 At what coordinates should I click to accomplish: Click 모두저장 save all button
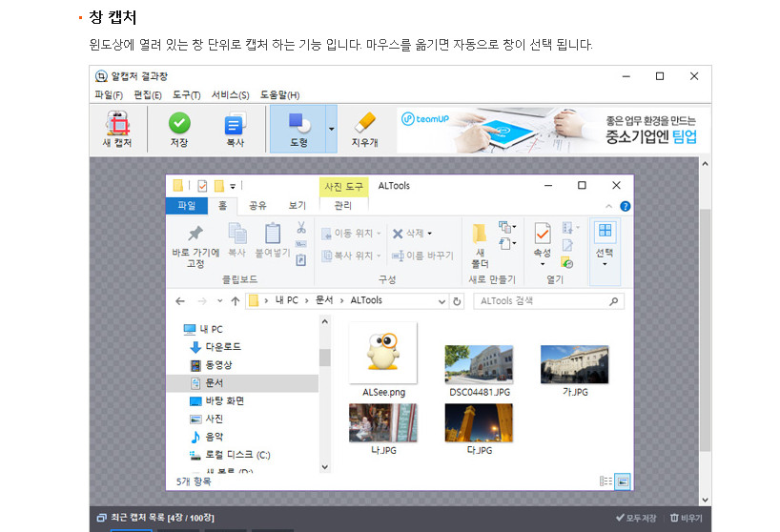point(636,518)
